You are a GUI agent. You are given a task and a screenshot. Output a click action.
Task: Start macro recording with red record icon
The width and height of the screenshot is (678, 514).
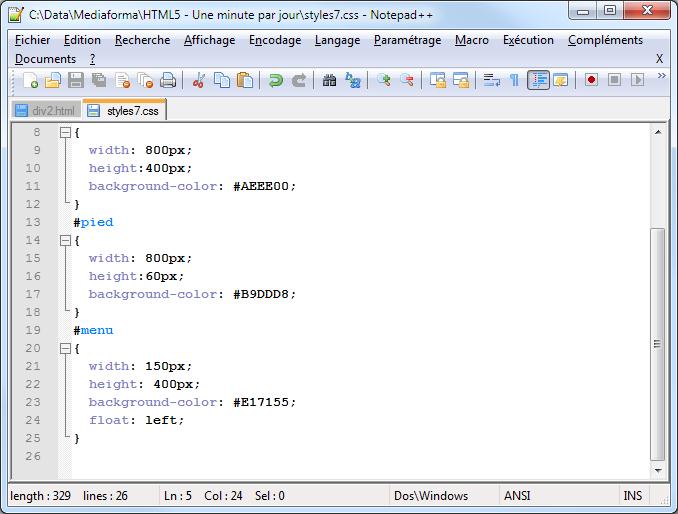click(x=592, y=80)
